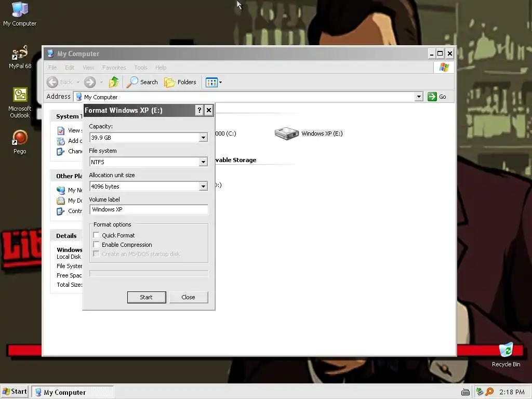Open the File system dropdown showing NTFS

tap(203, 162)
